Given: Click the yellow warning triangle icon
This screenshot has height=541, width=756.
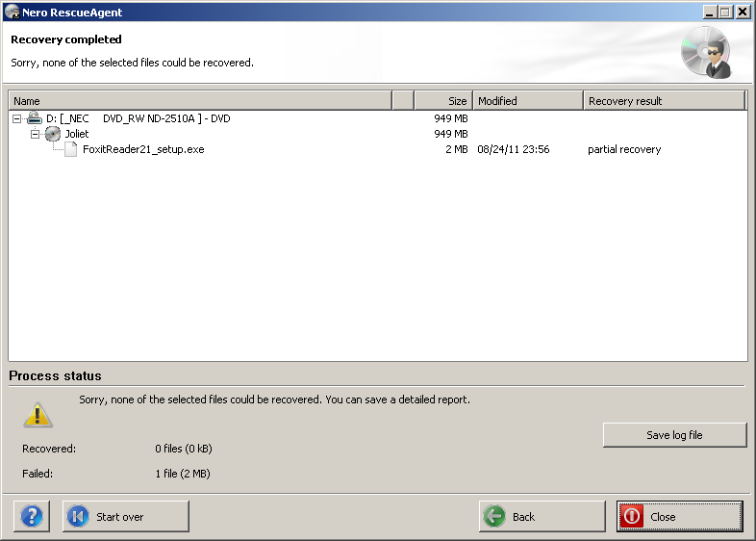Looking at the screenshot, I should click(x=38, y=415).
